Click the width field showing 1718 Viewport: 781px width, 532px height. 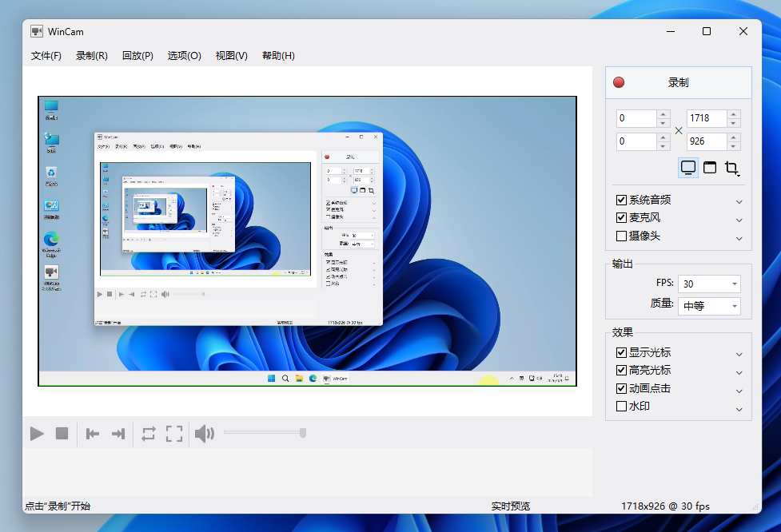707,118
